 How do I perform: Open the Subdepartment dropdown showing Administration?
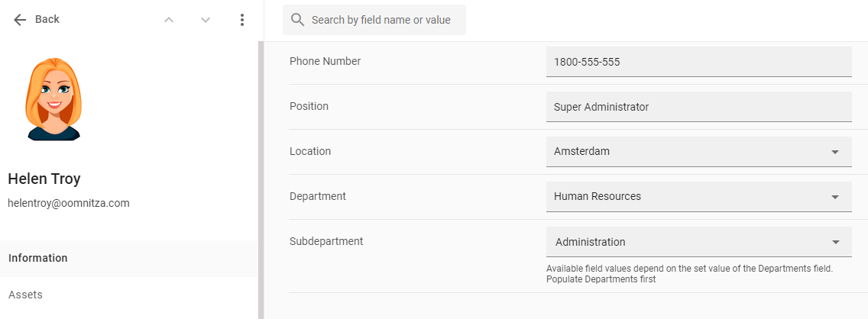(698, 242)
